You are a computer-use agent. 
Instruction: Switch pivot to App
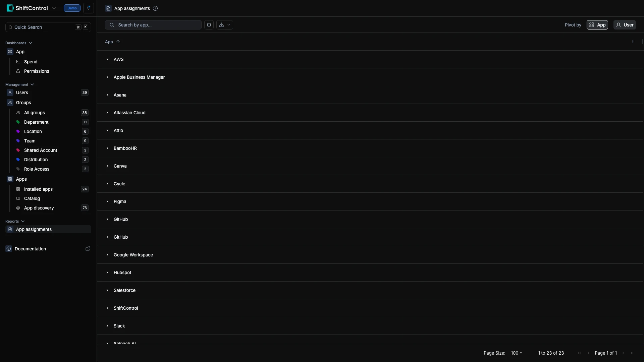coord(597,25)
